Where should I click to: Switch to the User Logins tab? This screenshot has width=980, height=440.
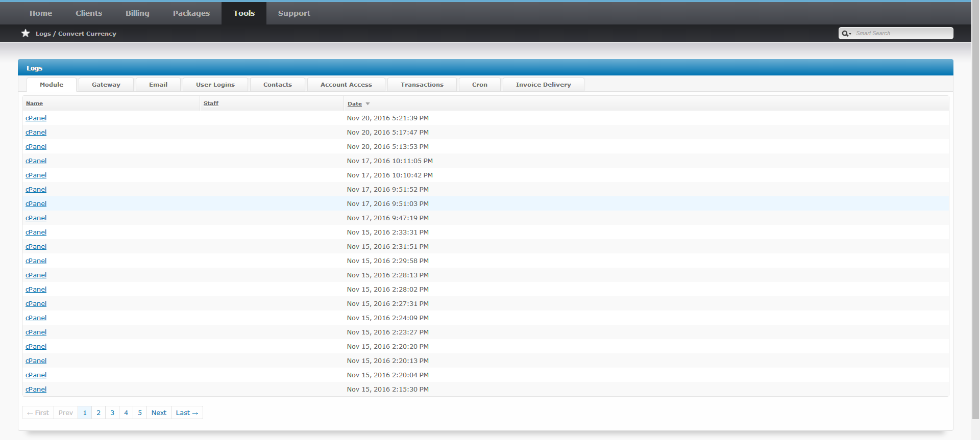[x=215, y=85]
